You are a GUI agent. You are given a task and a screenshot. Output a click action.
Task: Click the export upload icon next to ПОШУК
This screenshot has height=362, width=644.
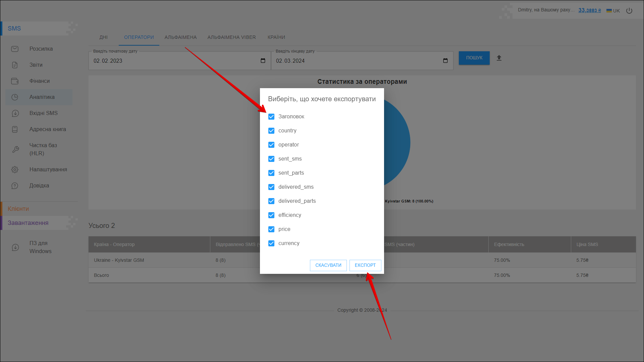[x=499, y=58]
